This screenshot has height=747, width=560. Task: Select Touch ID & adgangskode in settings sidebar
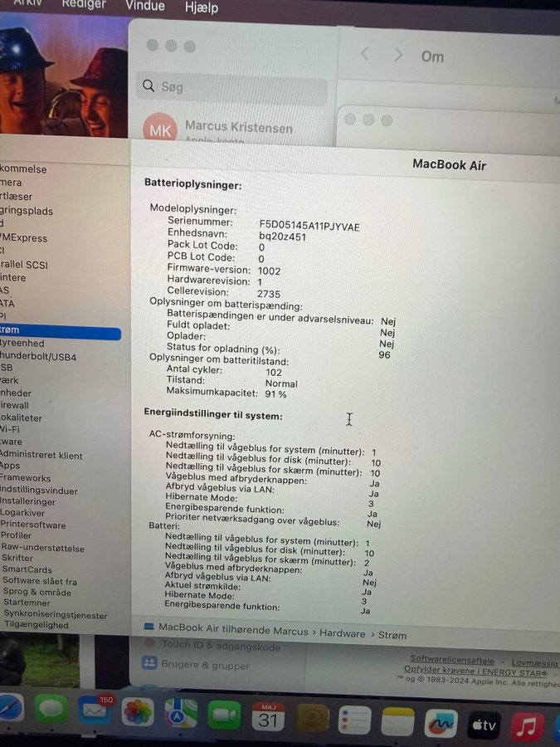point(221,646)
